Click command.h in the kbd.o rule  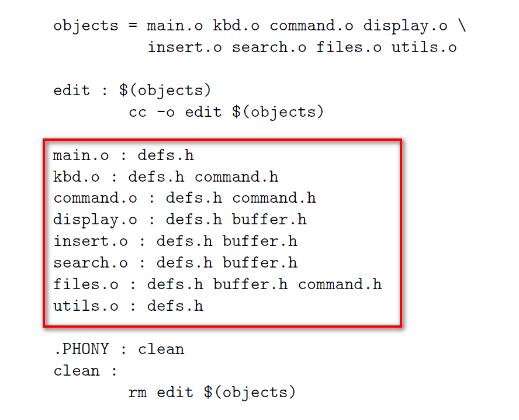coord(236,176)
